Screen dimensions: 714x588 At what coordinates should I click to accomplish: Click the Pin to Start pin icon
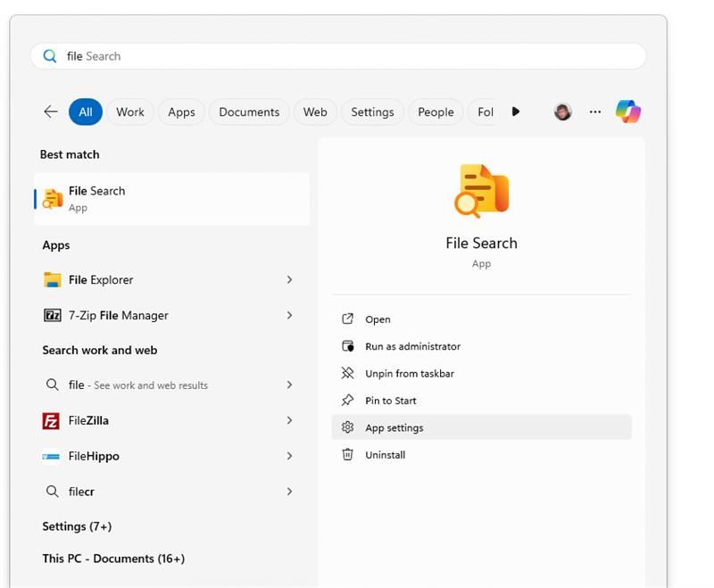(347, 401)
